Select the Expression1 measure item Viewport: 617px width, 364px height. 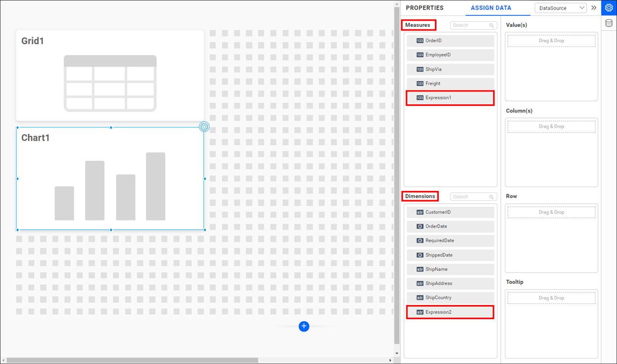(450, 97)
